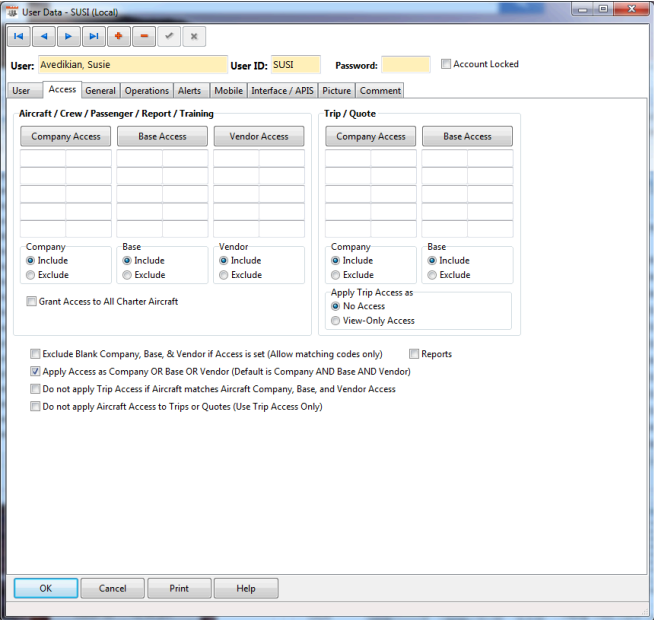The width and height of the screenshot is (654, 620).
Task: Click the User Data window title icon
Action: click(x=13, y=12)
